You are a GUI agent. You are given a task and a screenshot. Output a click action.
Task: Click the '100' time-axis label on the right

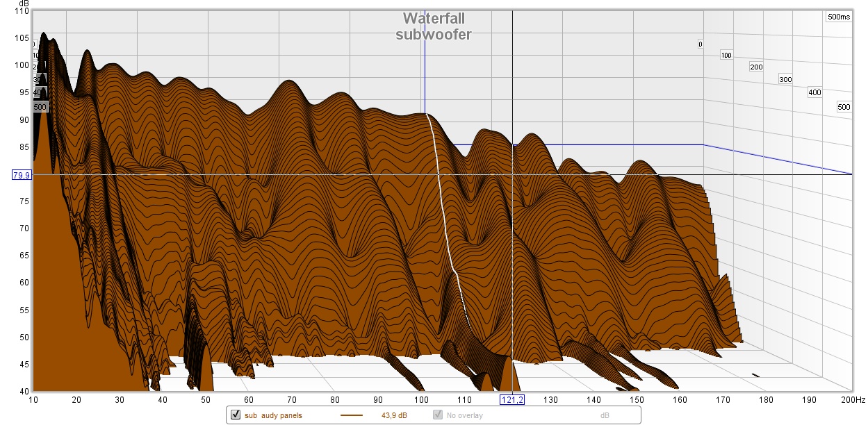coord(727,55)
